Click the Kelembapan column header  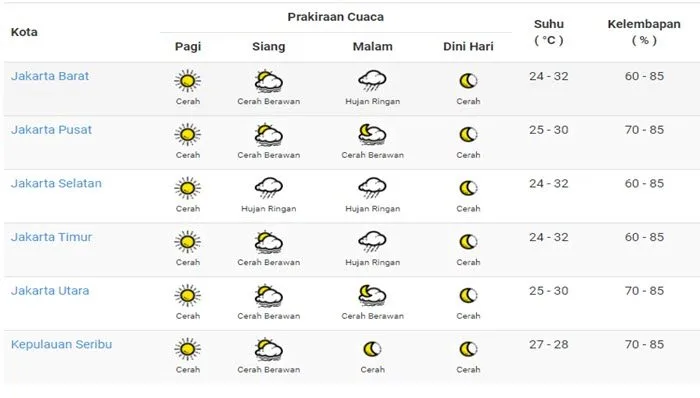(x=644, y=32)
